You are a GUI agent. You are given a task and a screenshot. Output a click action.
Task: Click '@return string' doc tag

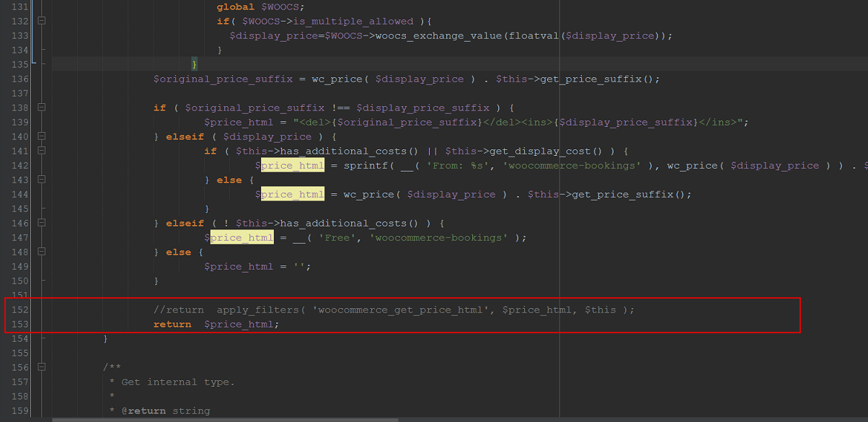pyautogui.click(x=165, y=410)
